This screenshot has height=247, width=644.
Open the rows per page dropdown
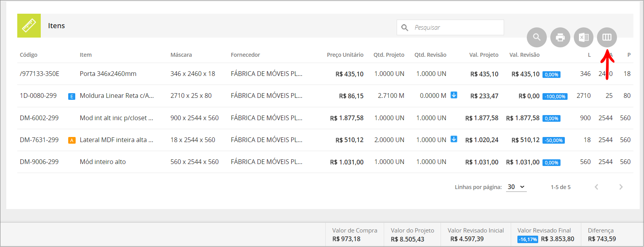coord(516,187)
